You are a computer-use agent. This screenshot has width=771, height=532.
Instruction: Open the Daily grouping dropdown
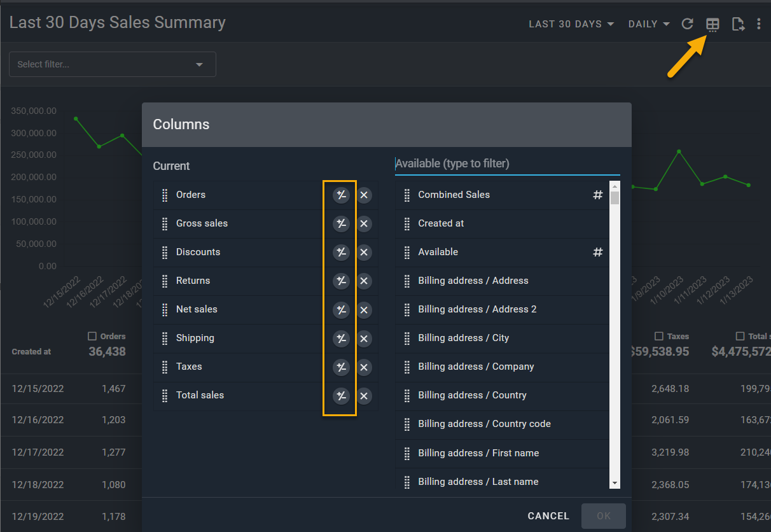(x=649, y=24)
